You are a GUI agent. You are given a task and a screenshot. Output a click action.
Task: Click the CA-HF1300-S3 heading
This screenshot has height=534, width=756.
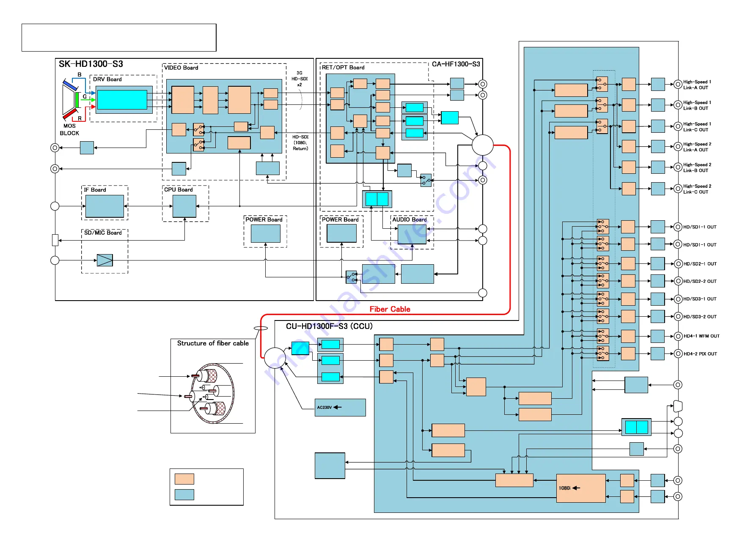point(456,64)
